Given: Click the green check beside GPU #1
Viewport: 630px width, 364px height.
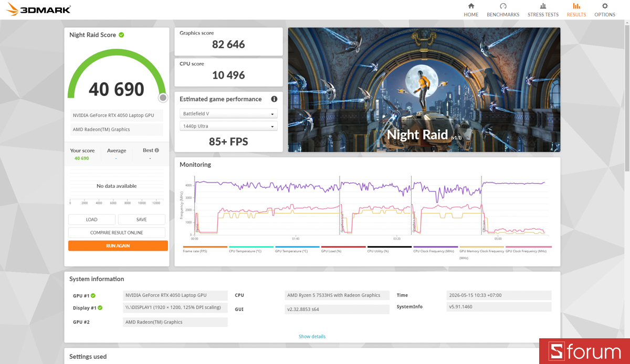Looking at the screenshot, I should click(93, 295).
